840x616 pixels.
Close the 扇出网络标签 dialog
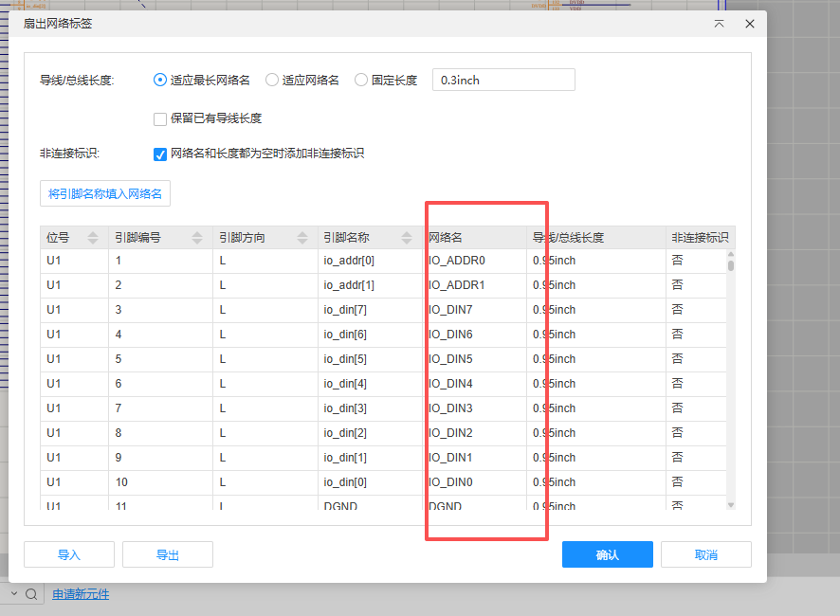pos(749,24)
